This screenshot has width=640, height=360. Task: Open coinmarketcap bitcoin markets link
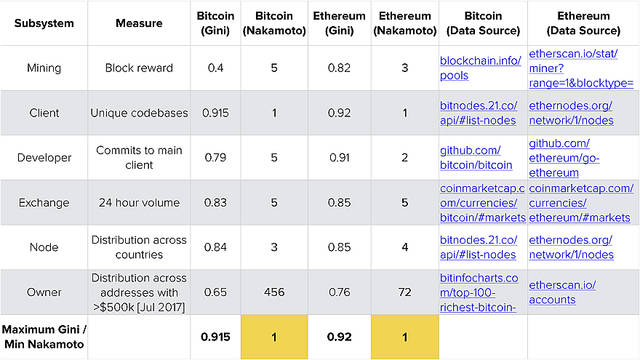click(x=482, y=202)
